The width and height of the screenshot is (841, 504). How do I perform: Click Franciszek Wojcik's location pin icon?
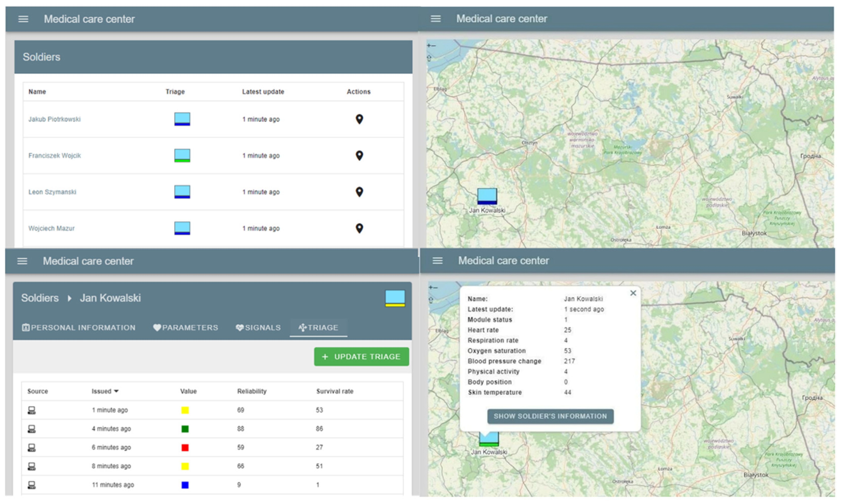click(359, 155)
